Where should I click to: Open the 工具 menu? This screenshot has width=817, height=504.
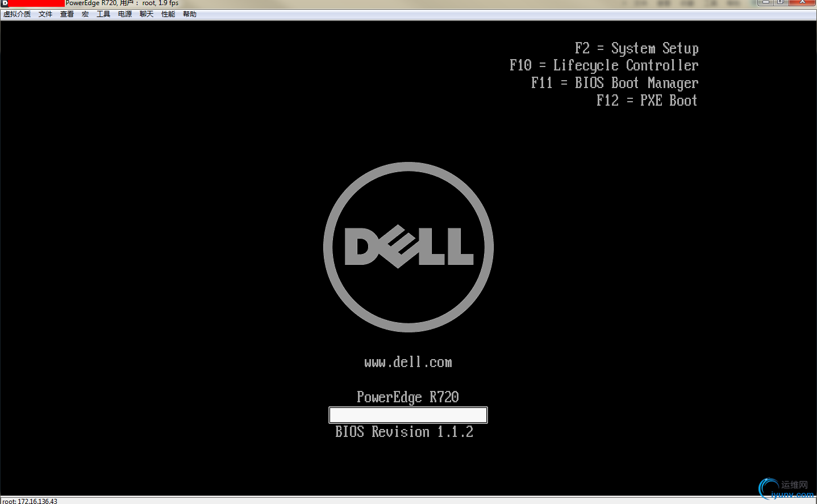(103, 14)
